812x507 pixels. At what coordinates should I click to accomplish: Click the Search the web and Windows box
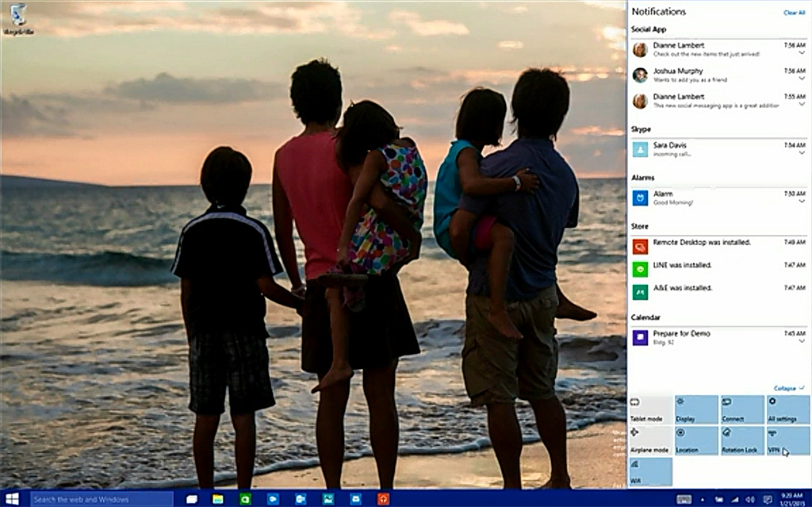pos(101,499)
